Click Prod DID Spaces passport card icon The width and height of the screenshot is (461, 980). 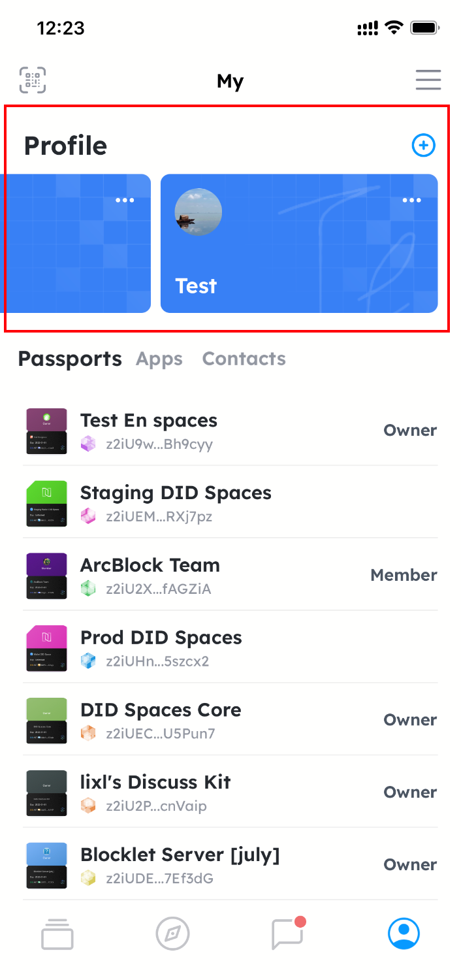click(x=46, y=648)
